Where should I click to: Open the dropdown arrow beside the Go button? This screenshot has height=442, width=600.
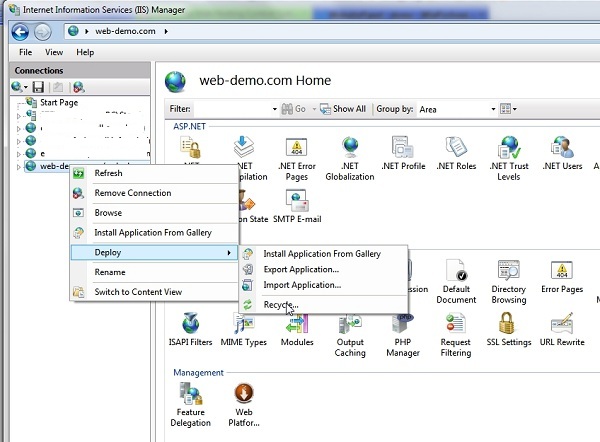(x=314, y=109)
